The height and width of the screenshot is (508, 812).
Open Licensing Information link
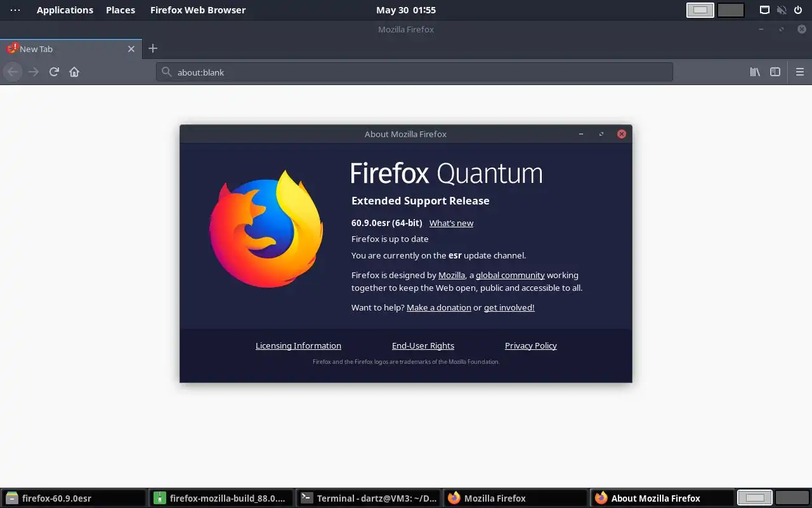tap(298, 345)
